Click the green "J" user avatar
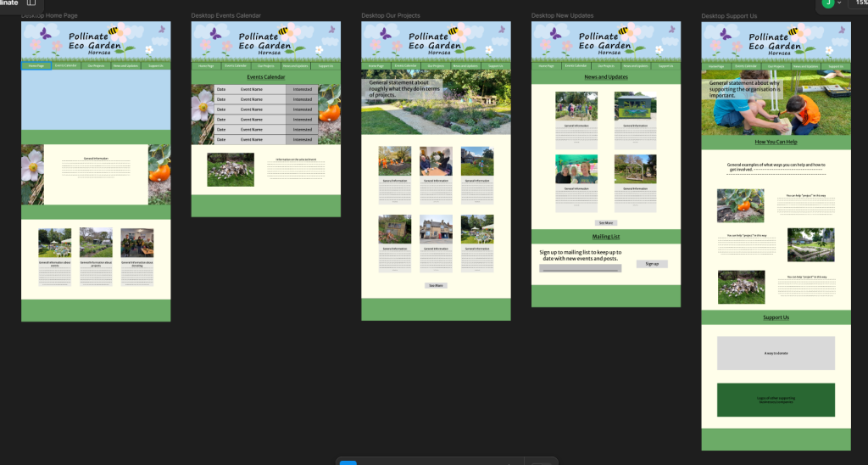 point(827,3)
